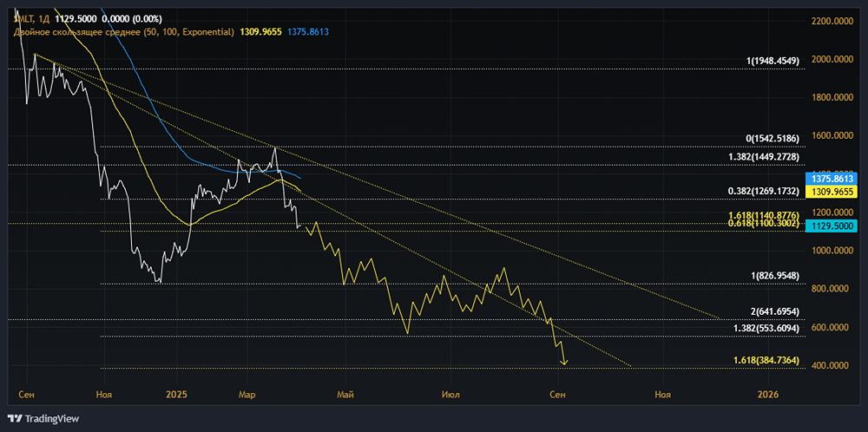Click the current price label 1129.5000
This screenshot has height=432, width=868.
829,226
